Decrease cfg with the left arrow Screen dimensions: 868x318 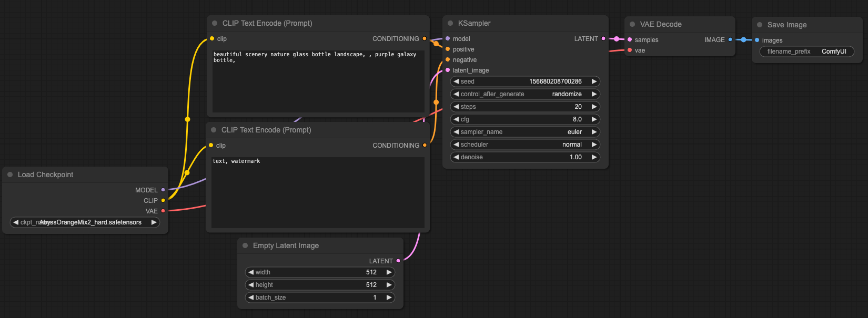456,119
